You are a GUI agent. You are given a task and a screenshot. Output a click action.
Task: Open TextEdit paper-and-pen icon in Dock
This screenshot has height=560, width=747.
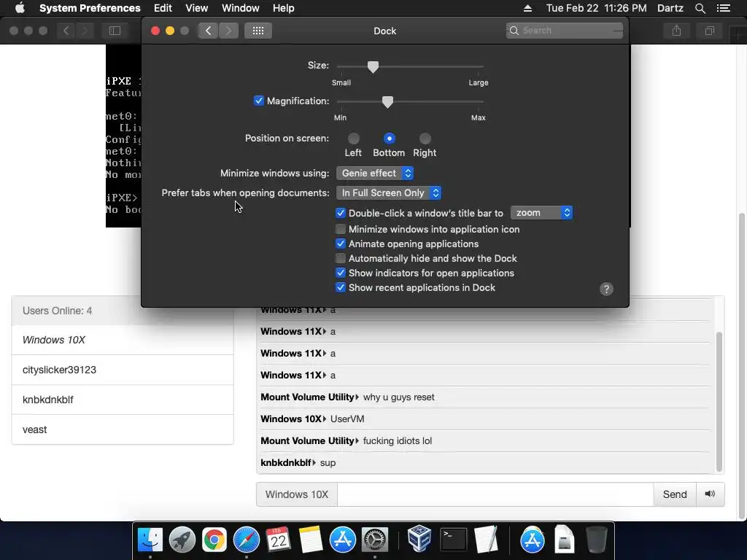click(x=486, y=540)
